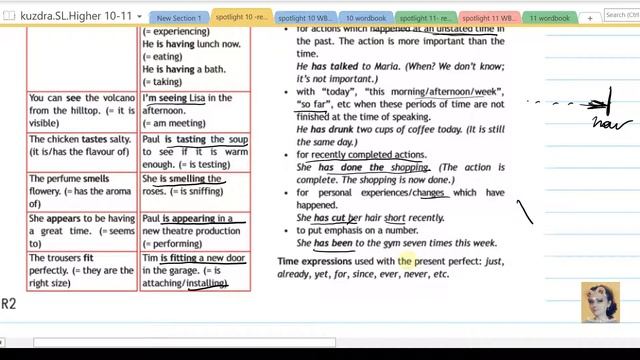Switch to the red spotlight 11 WB... tab
The height and width of the screenshot is (360, 640).
[489, 18]
